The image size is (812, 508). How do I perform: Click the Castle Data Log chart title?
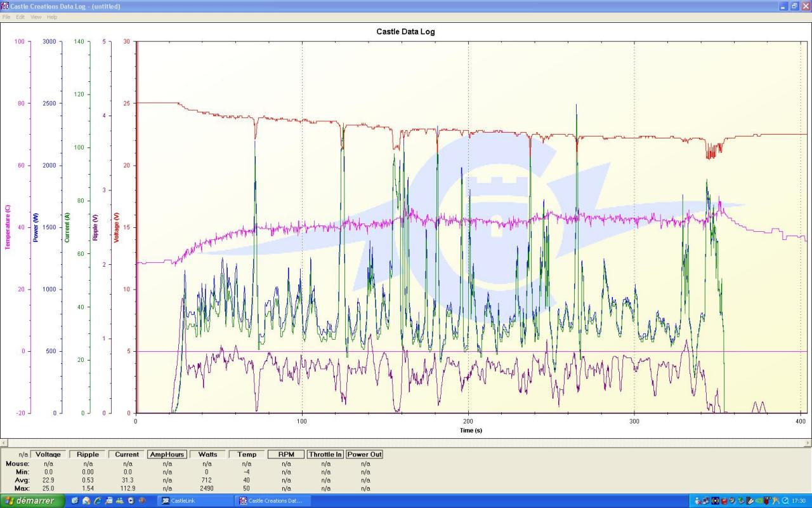click(x=405, y=32)
